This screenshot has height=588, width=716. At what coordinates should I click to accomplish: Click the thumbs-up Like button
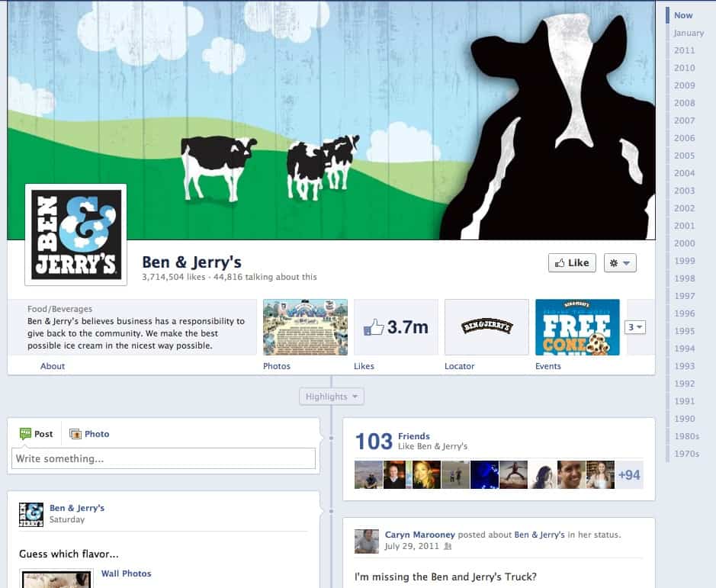(x=572, y=262)
